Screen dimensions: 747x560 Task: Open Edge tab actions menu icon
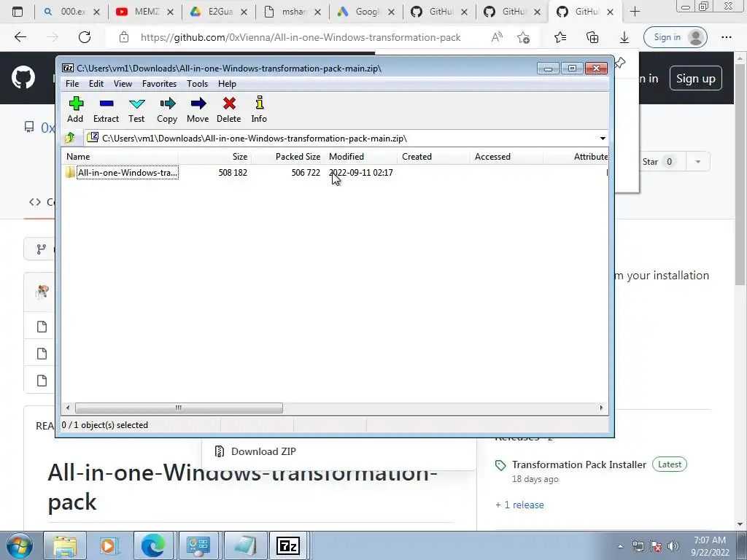tap(18, 12)
